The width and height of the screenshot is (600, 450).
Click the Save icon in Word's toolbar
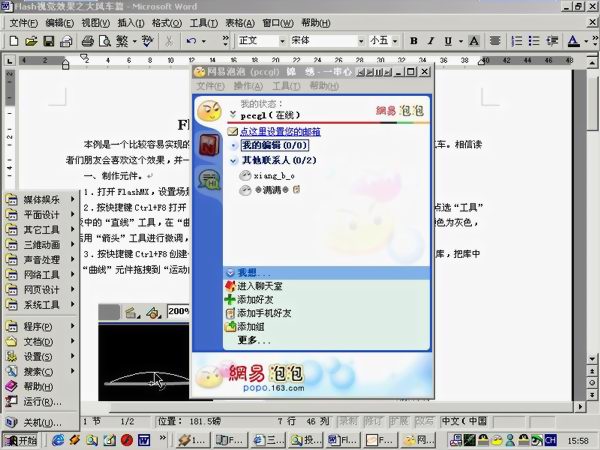pos(47,41)
